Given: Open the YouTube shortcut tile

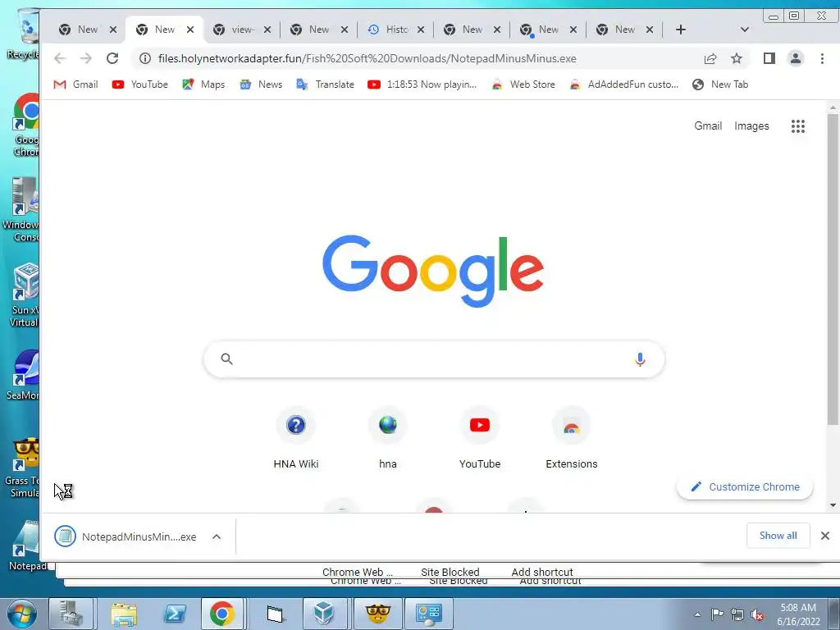Looking at the screenshot, I should click(479, 438).
